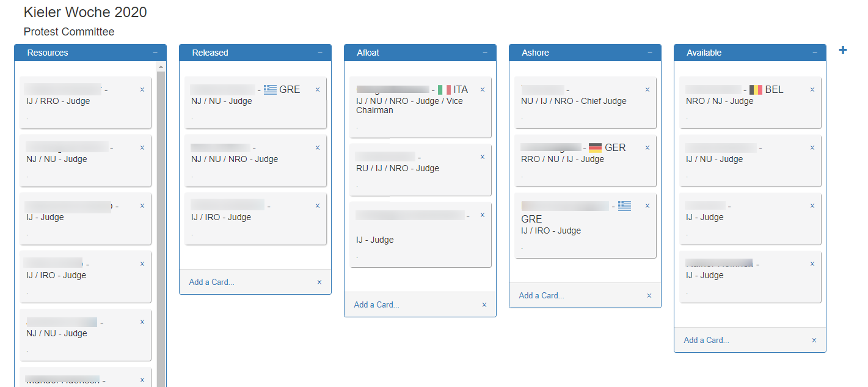Dismiss the Add a Card row in Ashore
The width and height of the screenshot is (868, 387).
(649, 295)
